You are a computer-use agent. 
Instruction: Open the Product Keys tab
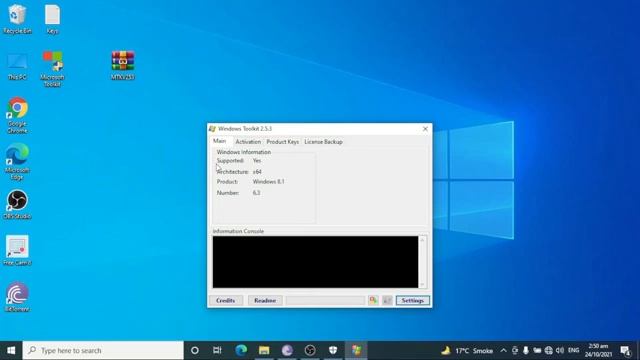[x=282, y=142]
